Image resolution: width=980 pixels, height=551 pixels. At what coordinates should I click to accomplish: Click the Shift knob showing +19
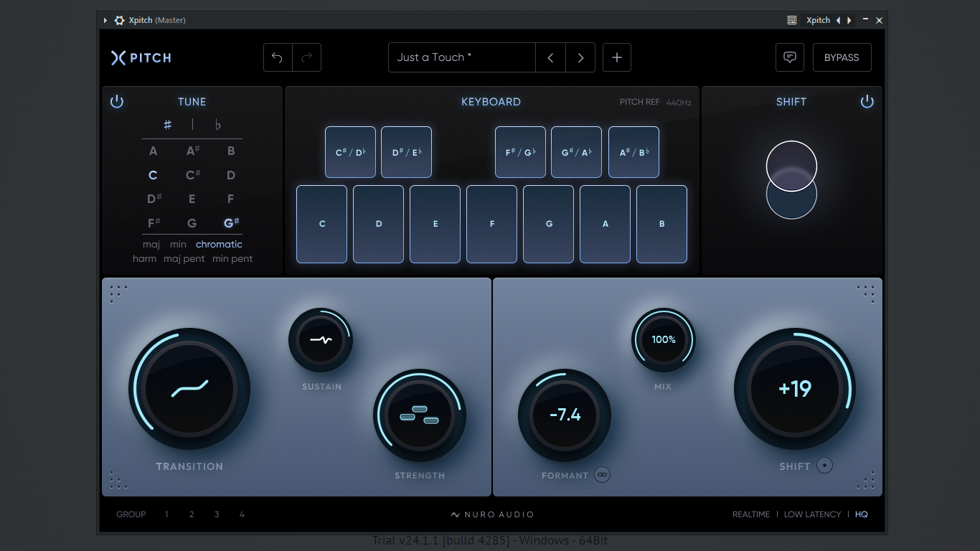tap(795, 389)
